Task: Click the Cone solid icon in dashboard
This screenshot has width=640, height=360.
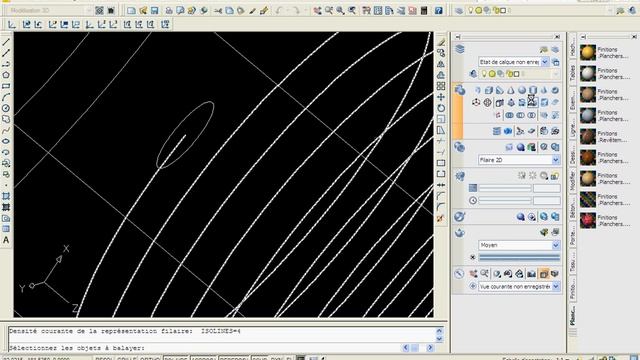Action: pos(511,90)
